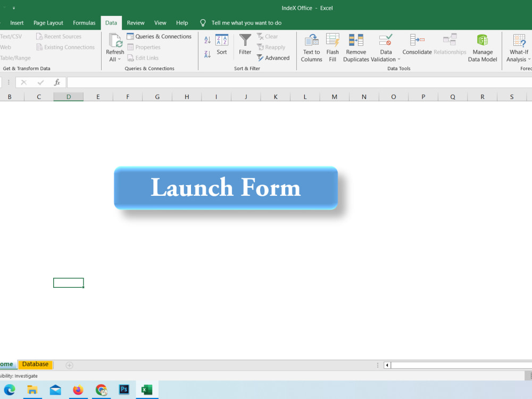Click the Consolidate tool
Viewport: 532px width, 399px height.
click(x=417, y=45)
